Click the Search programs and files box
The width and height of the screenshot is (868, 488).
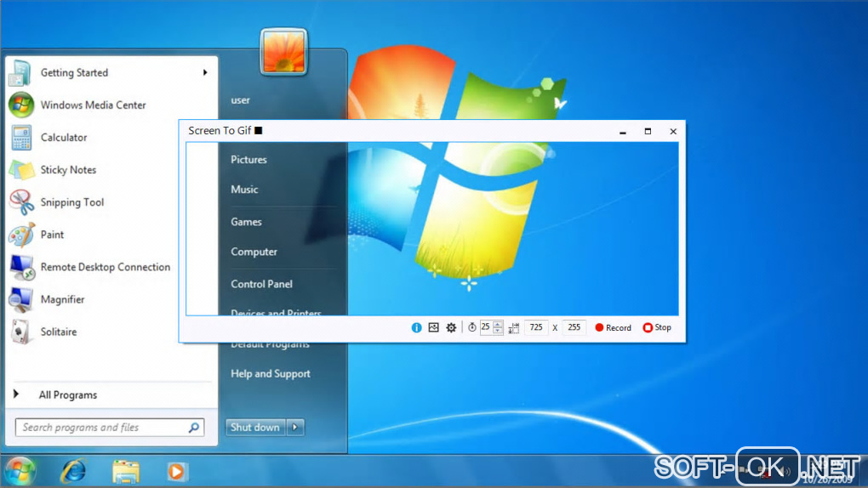(x=110, y=428)
